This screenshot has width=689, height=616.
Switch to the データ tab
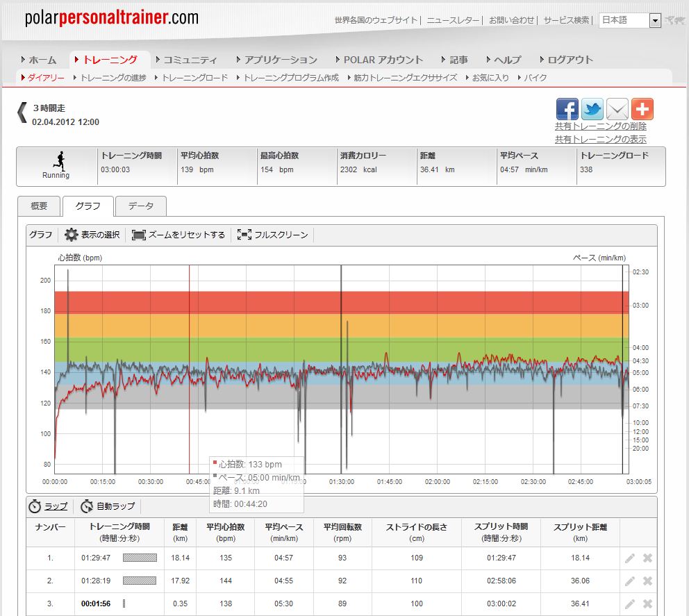click(x=140, y=206)
